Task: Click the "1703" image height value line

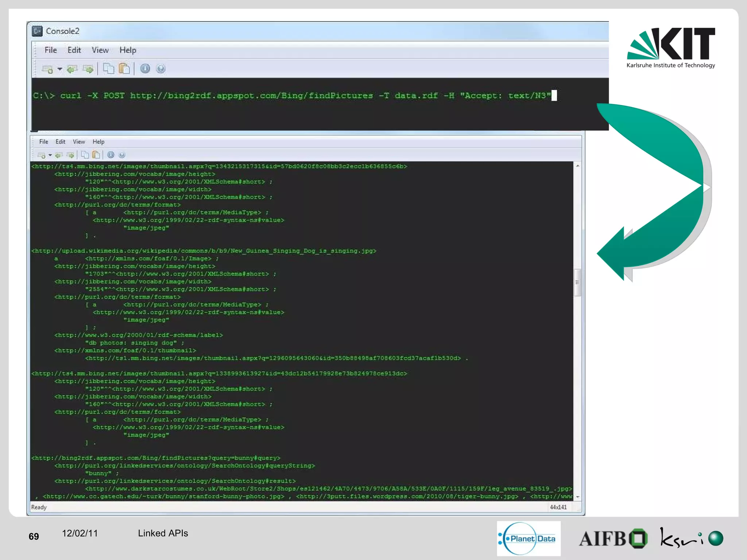Action: point(181,274)
